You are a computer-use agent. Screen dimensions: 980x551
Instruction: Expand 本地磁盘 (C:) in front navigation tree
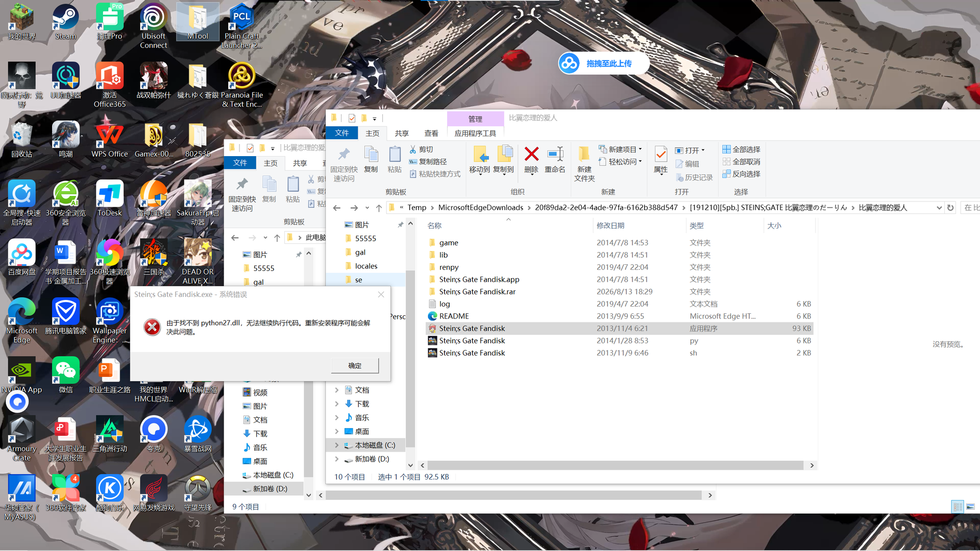pyautogui.click(x=337, y=445)
